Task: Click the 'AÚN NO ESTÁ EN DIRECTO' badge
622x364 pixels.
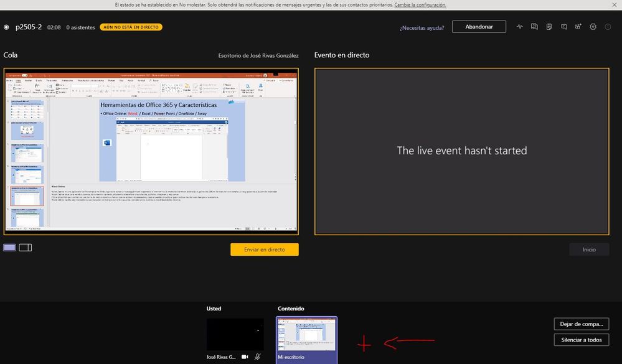Action: (131, 27)
